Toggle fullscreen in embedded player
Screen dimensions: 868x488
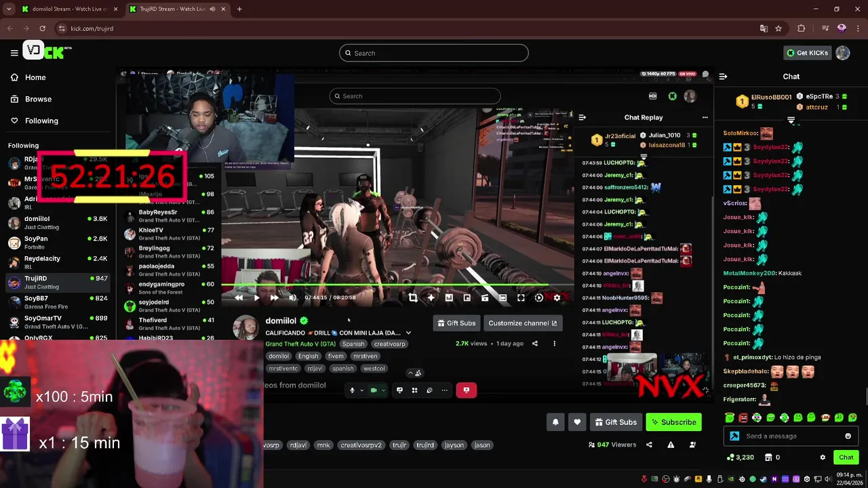(521, 298)
